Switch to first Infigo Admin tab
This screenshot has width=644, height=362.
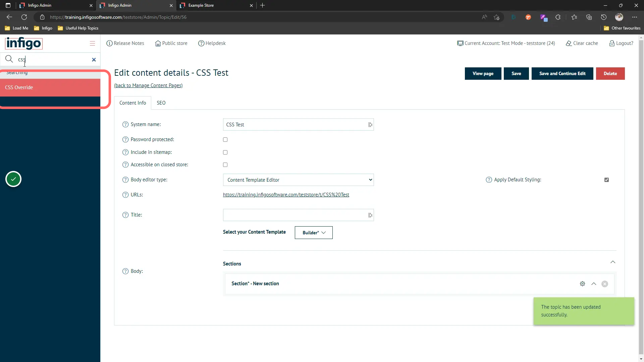click(x=55, y=5)
